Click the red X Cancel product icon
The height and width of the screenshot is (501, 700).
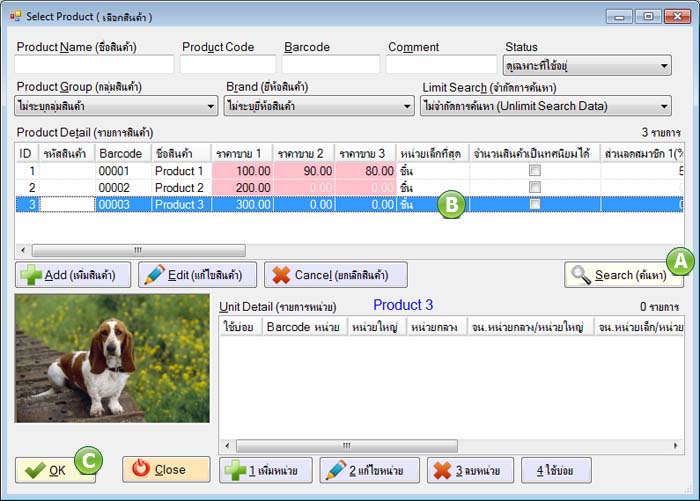pyautogui.click(x=282, y=275)
